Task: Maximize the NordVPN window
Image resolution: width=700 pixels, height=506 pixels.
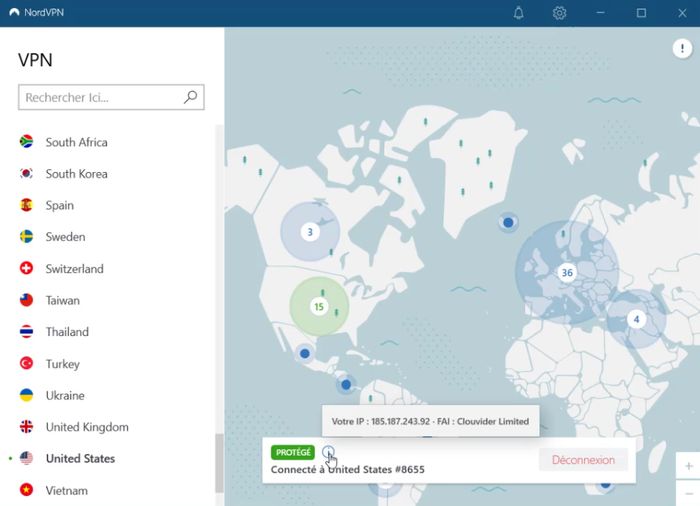Action: point(641,13)
